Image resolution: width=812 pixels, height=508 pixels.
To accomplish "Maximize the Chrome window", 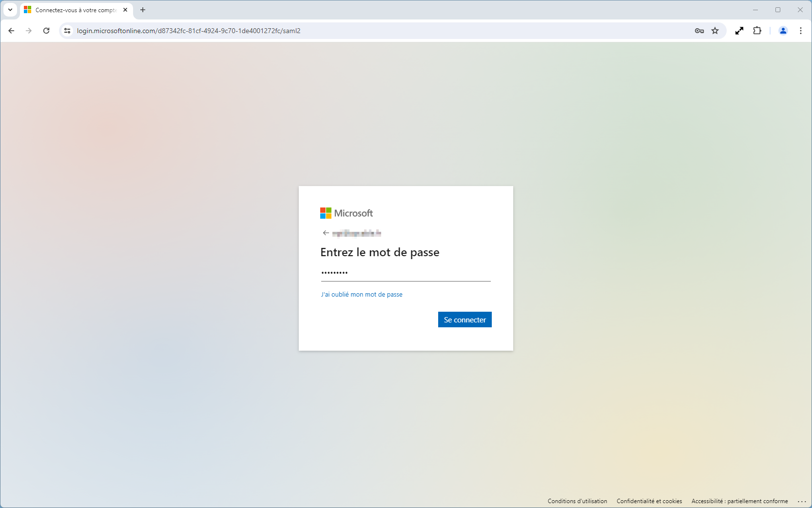I will tap(778, 10).
